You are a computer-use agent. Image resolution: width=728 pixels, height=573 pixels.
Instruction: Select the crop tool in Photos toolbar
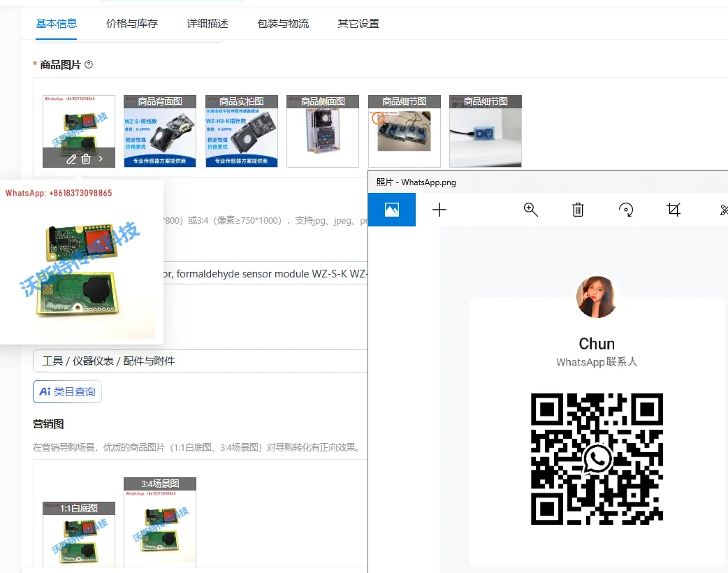coord(674,210)
